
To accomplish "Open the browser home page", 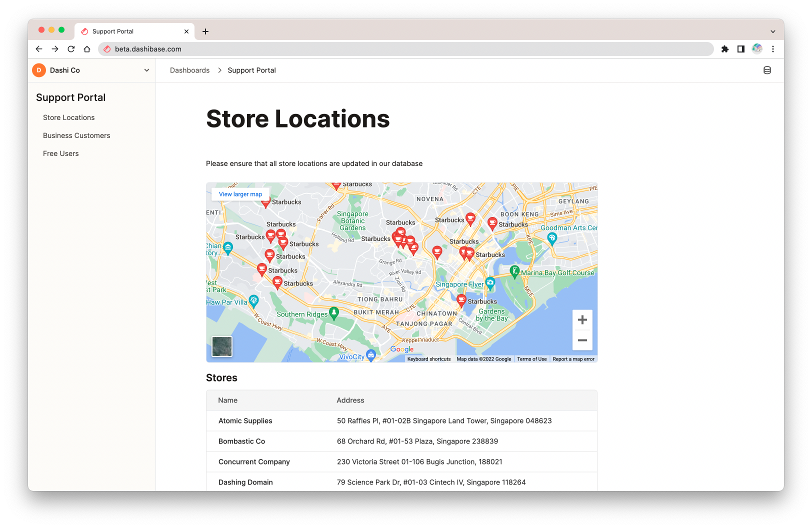I will 87,49.
